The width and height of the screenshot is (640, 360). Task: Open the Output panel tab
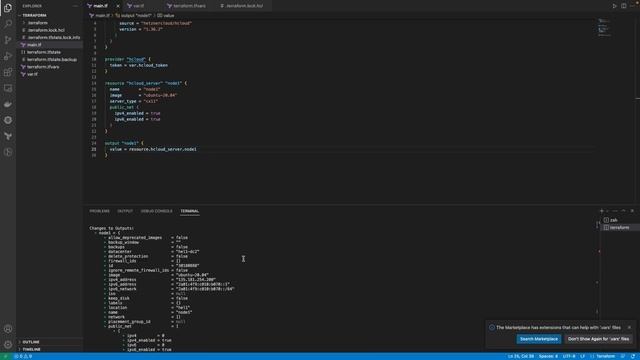125,211
